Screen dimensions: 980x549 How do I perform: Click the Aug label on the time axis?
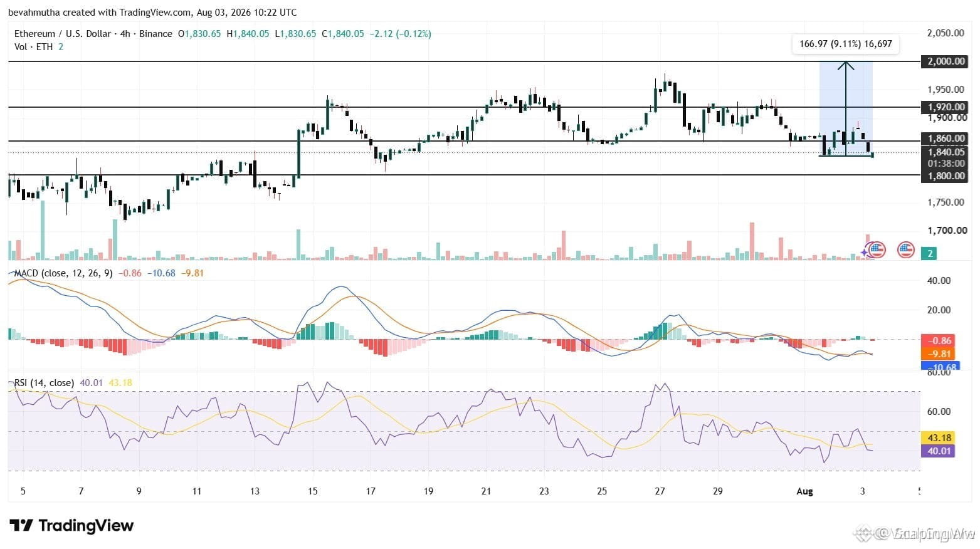[x=804, y=491]
